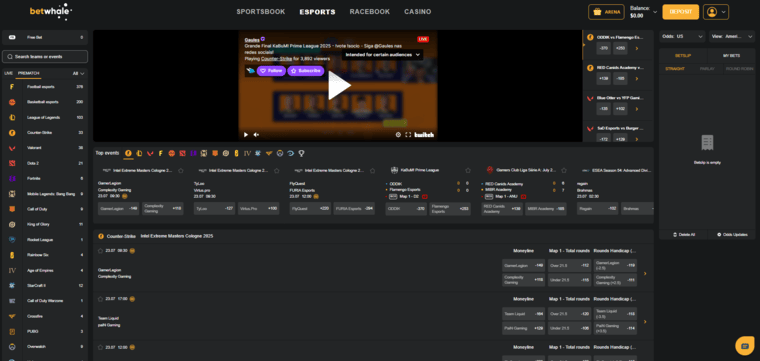Filter Top events by Overwatch icon
The width and height of the screenshot is (760, 361).
(280, 153)
